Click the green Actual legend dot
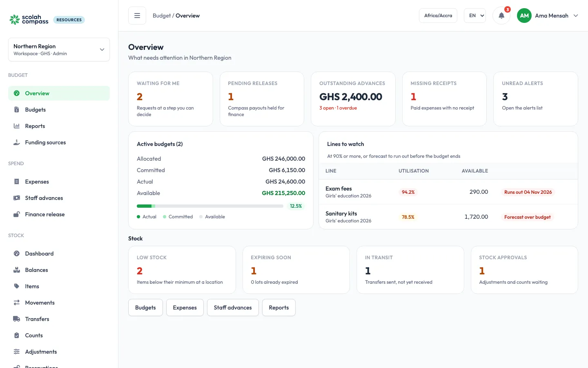Viewport: 588px width, 368px height. [x=138, y=217]
